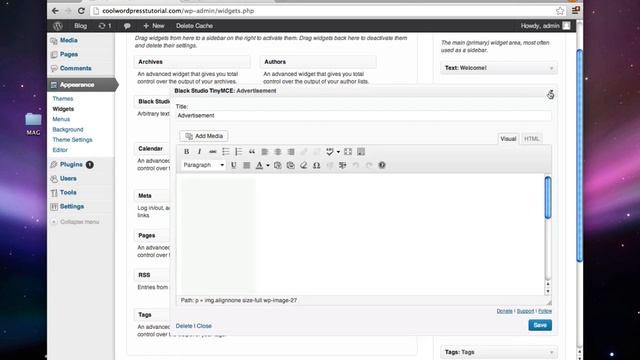Click the editor vertical scrollbar
Screen dimensions: 640x360
[548, 198]
